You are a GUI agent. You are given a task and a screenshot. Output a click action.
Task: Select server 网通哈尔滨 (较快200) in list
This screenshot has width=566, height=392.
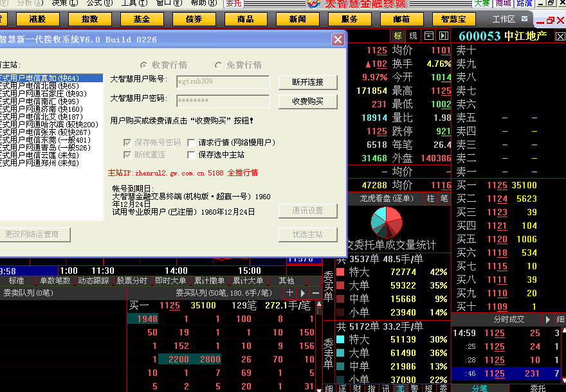coord(51,125)
